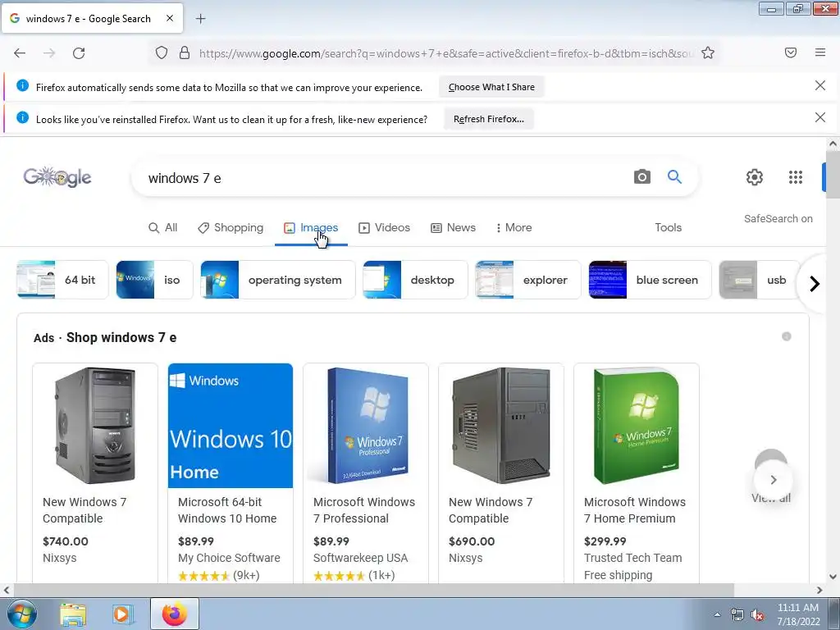The height and width of the screenshot is (630, 840).
Task: Go back with the browser back arrow
Action: (x=20, y=53)
